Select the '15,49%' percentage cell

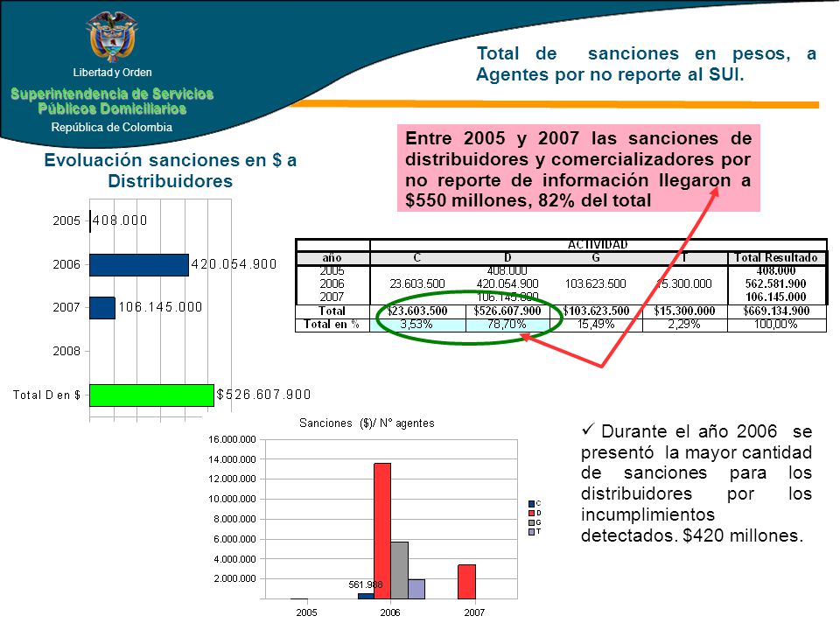coord(596,325)
